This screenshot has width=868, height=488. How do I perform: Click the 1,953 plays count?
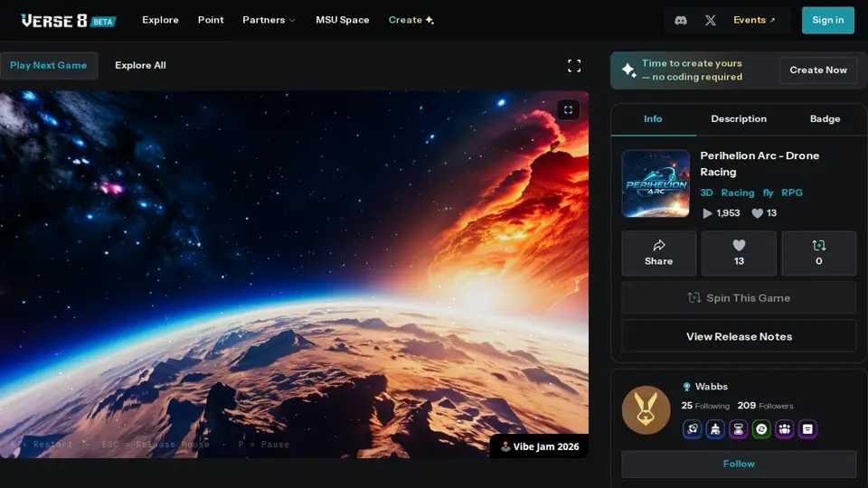point(722,213)
